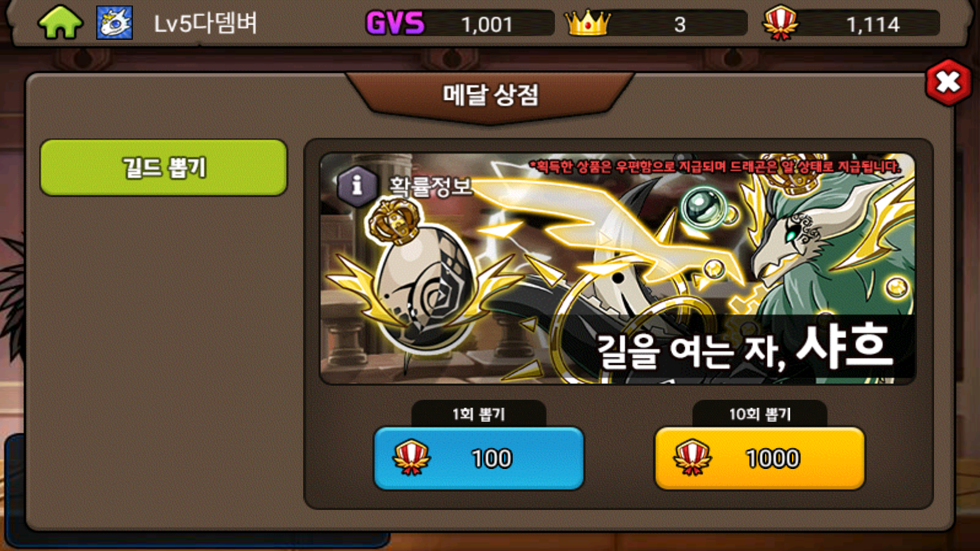Open probability info (i) icon
Viewport: 980px width, 551px height.
point(356,185)
